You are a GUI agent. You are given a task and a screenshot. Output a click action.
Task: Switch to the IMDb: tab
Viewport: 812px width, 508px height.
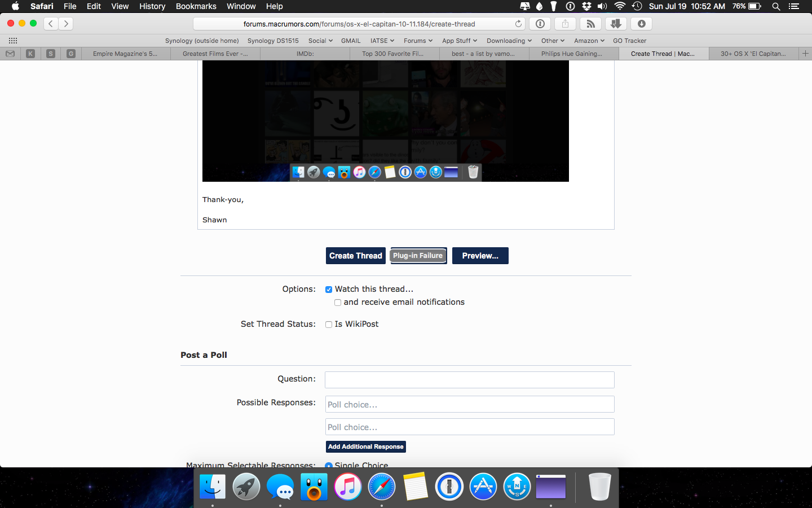305,54
